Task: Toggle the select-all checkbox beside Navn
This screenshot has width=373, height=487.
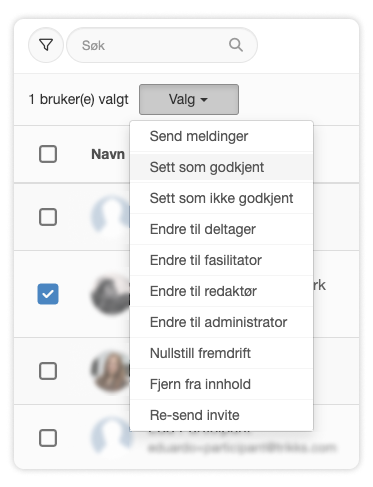Action: [x=48, y=154]
